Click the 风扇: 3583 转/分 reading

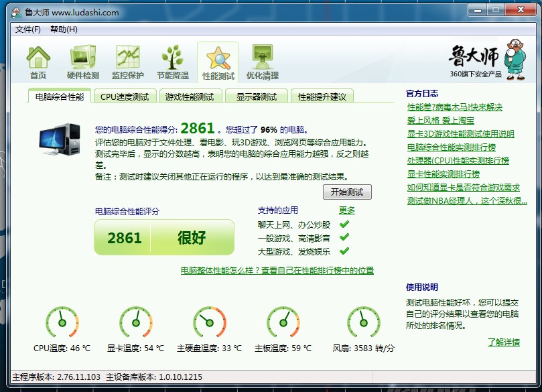click(x=363, y=348)
